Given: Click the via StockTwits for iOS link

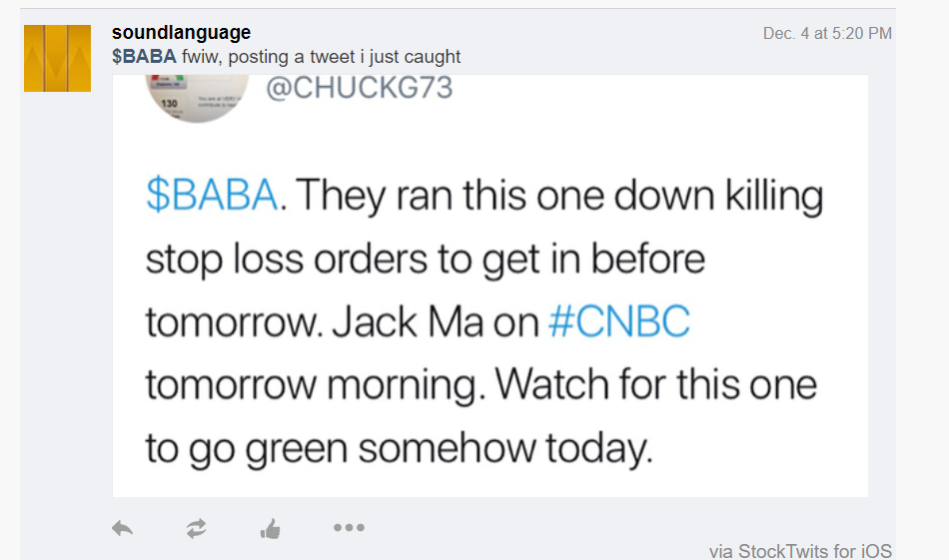Looking at the screenshot, I should [800, 551].
